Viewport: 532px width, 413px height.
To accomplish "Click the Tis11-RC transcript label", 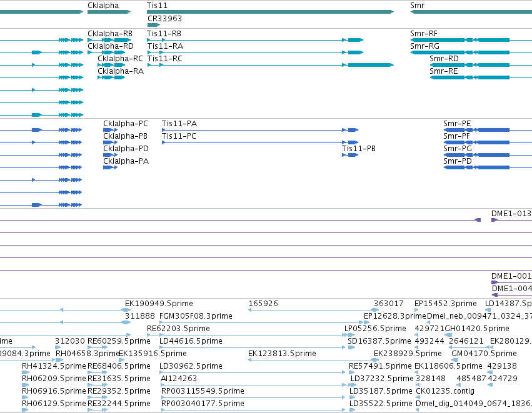I will pos(165,59).
